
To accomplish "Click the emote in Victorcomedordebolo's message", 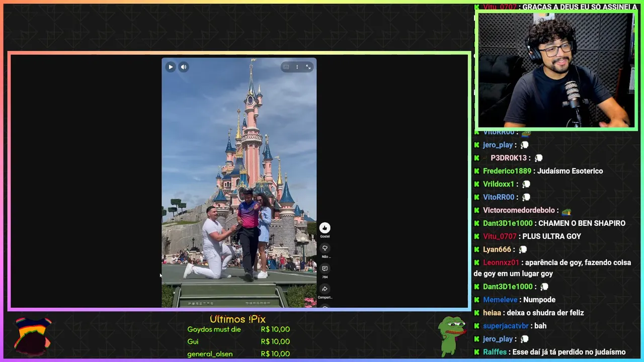I will tap(567, 210).
